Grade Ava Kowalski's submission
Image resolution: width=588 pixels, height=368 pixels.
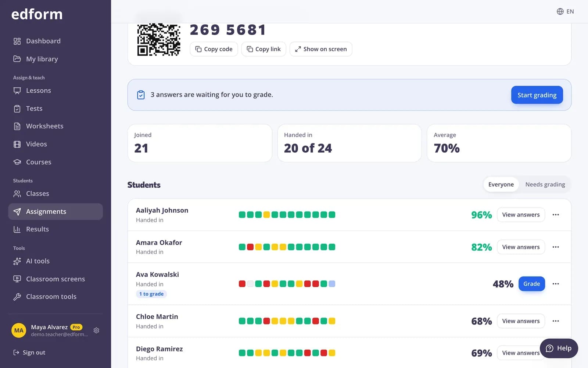pyautogui.click(x=531, y=284)
